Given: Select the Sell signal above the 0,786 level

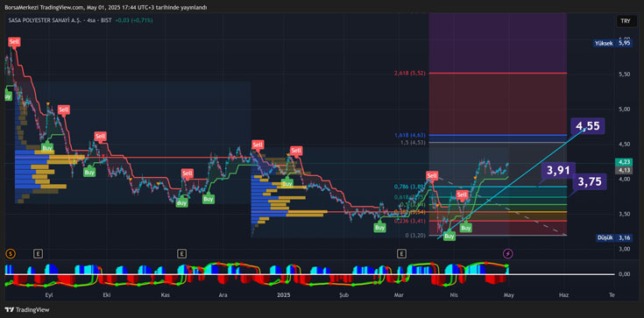Looking at the screenshot, I should pyautogui.click(x=432, y=176).
